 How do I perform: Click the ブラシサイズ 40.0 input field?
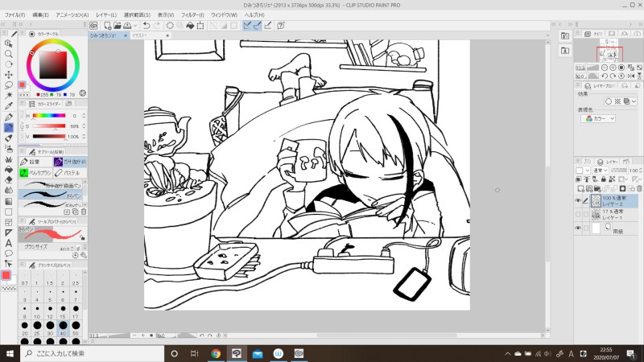click(x=67, y=249)
